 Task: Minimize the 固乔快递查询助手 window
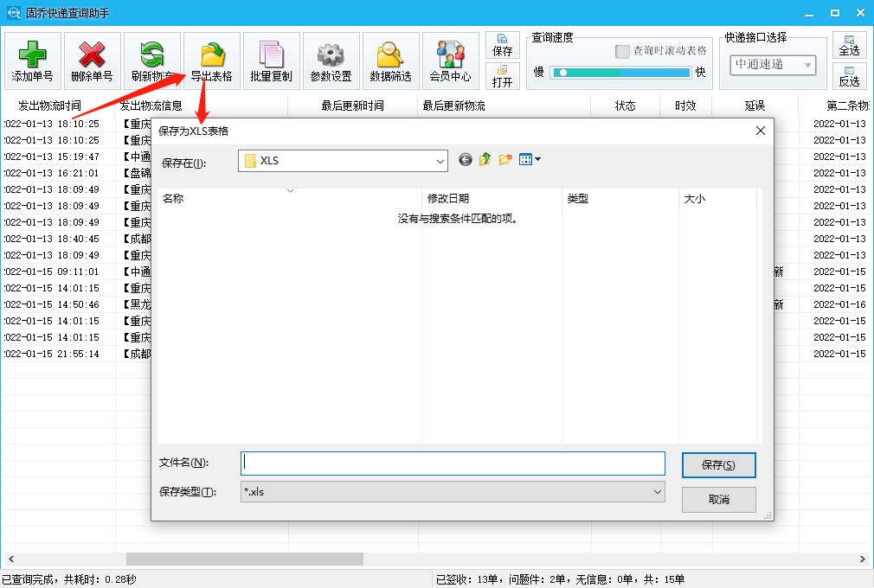coord(809,13)
